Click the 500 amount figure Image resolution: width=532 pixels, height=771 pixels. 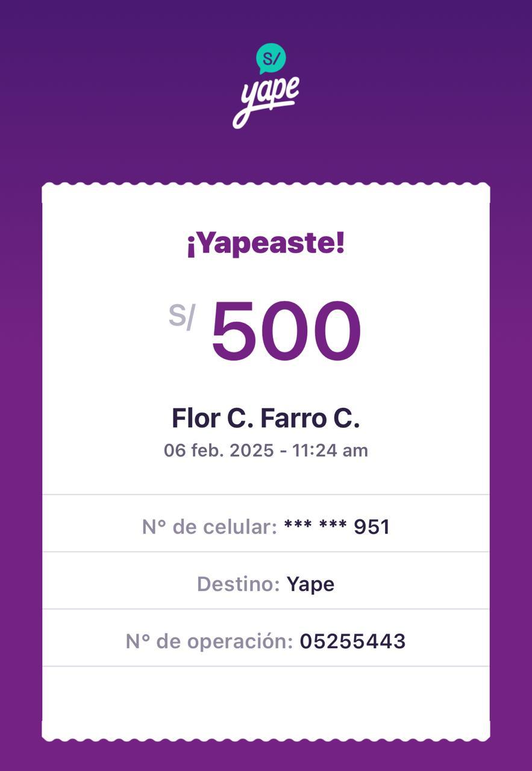pos(286,332)
